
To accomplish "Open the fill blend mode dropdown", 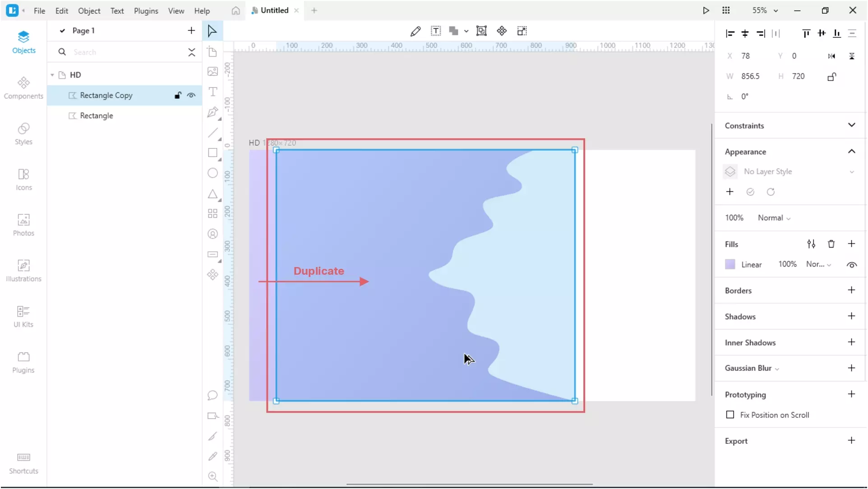I will [x=818, y=265].
